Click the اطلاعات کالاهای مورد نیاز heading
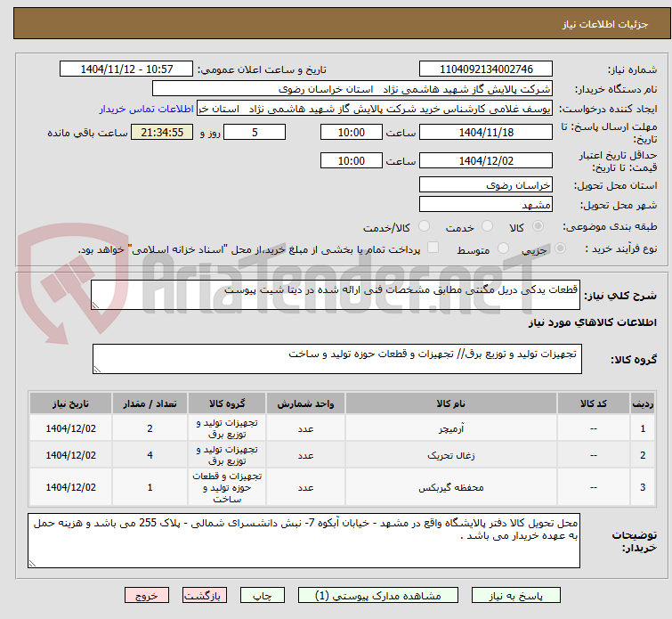672x619 pixels. (592, 322)
